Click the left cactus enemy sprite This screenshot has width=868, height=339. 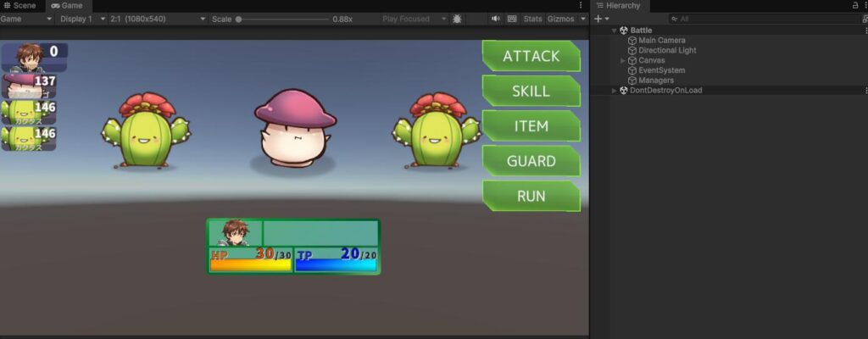[x=146, y=131]
